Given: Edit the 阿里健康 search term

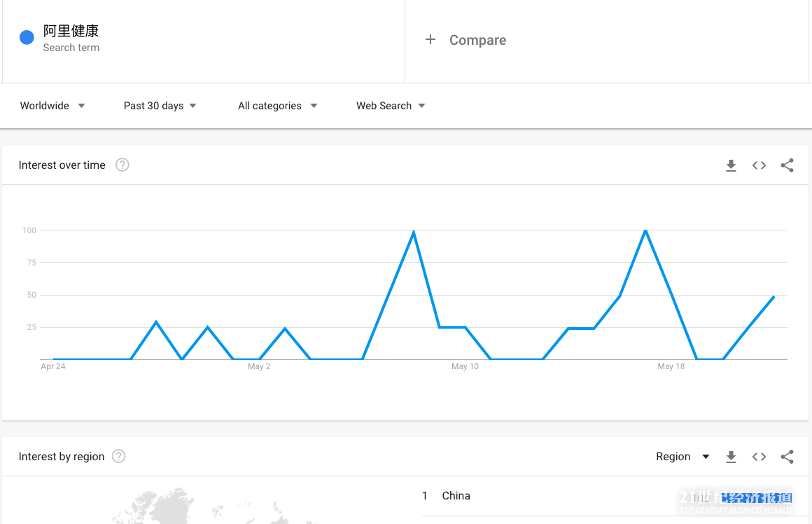Looking at the screenshot, I should coord(71,32).
